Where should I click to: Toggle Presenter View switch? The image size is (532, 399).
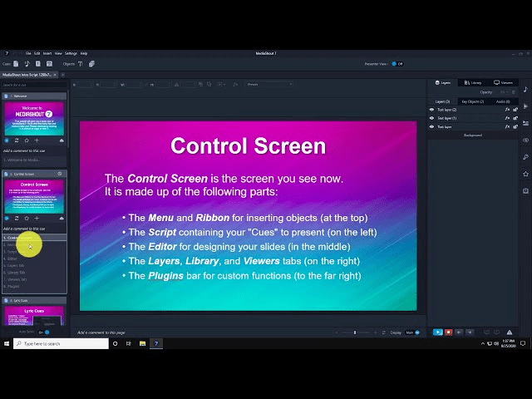point(397,63)
